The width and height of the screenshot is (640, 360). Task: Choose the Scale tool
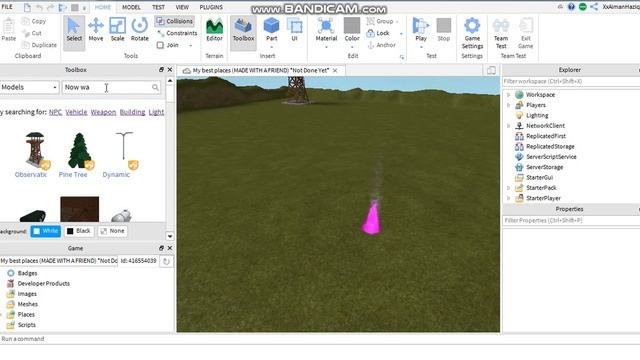pyautogui.click(x=117, y=30)
